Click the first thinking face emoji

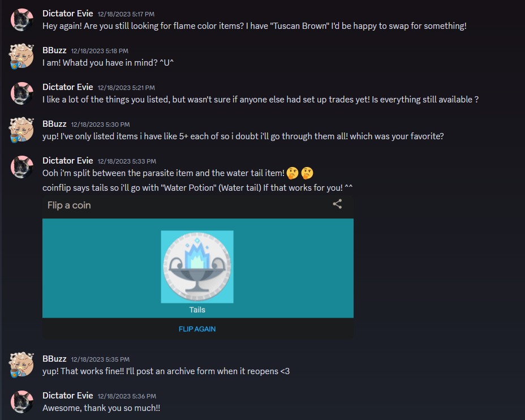(x=292, y=173)
